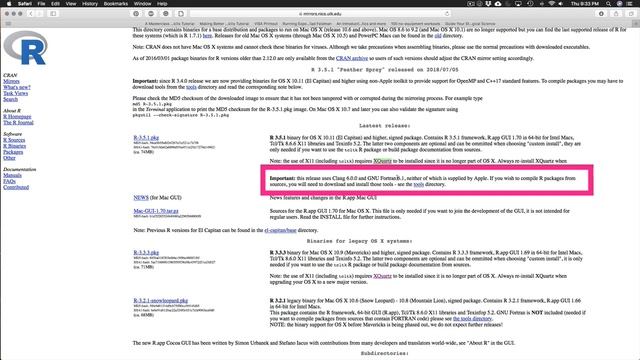Screen dimensions: 640x360
Task: Click Safari's forward arrow button
Action: pyautogui.click(x=40, y=13)
